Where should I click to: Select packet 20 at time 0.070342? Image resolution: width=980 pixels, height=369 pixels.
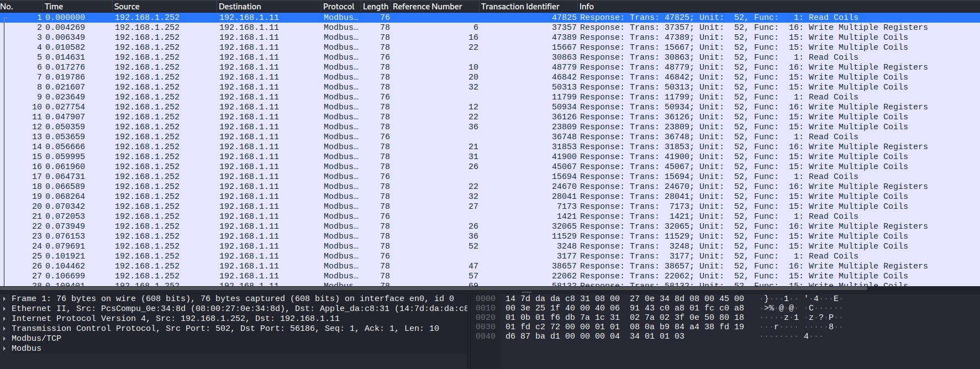tap(490, 207)
